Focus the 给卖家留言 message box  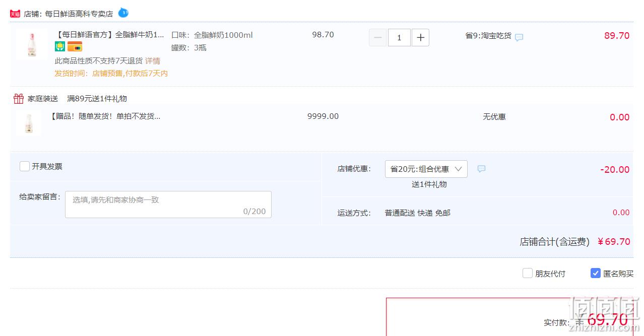168,205
